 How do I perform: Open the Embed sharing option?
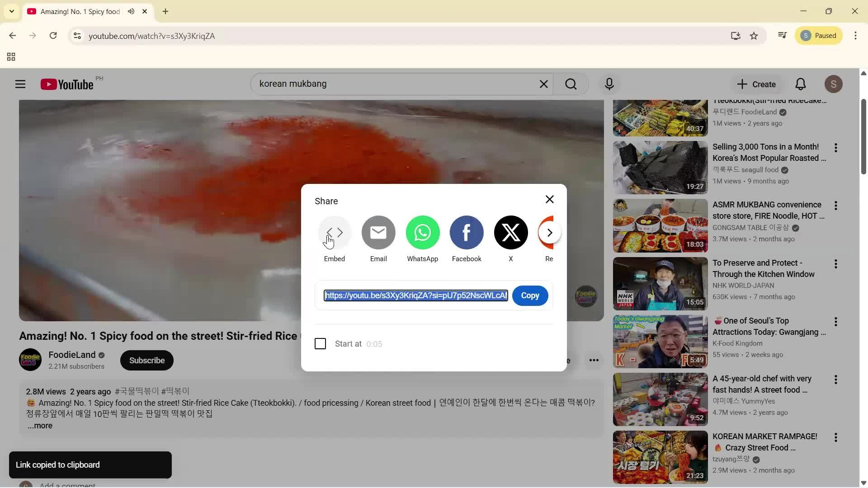[x=335, y=232]
